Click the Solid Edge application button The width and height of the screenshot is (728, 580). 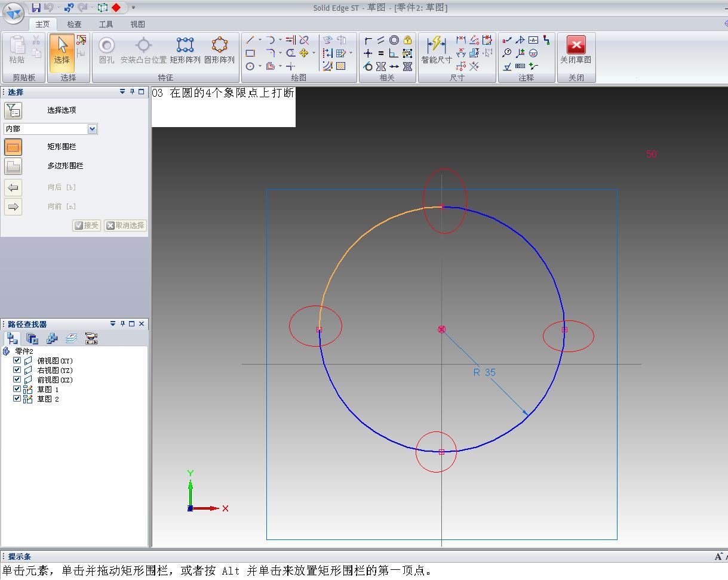click(x=14, y=13)
